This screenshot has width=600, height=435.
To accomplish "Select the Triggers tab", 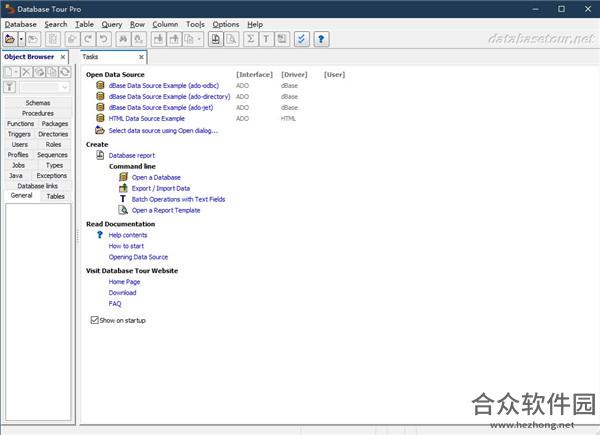I will coord(19,134).
